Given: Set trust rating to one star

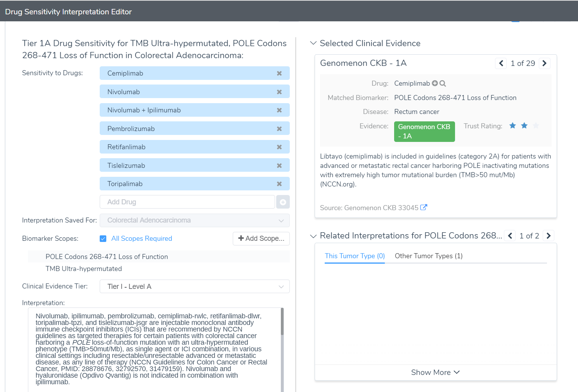Looking at the screenshot, I should pyautogui.click(x=512, y=126).
